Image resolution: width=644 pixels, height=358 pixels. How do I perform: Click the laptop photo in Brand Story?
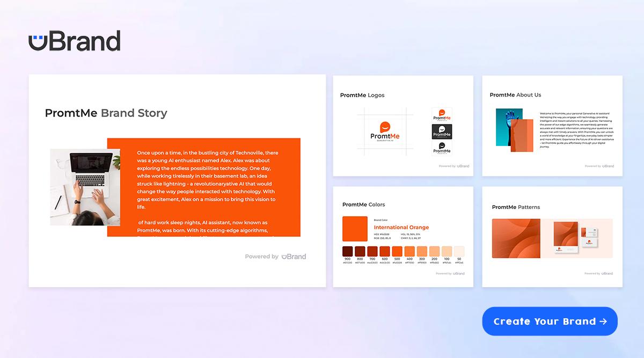point(78,187)
